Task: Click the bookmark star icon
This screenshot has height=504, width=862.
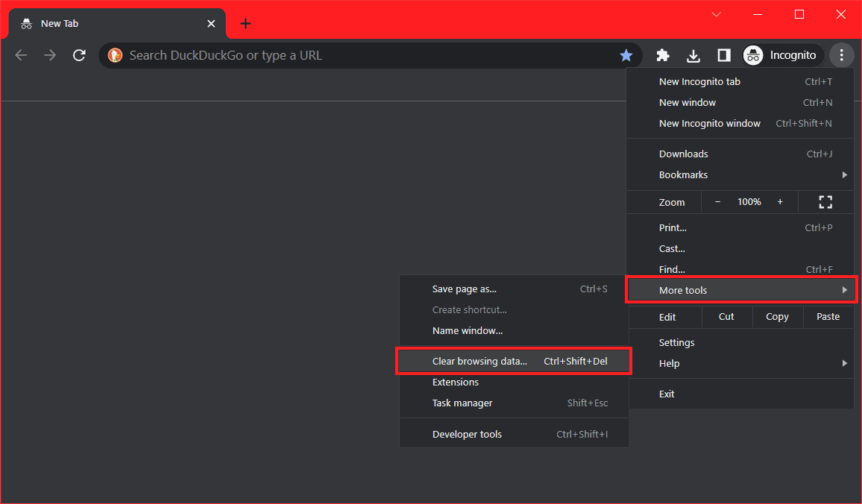Action: (626, 55)
